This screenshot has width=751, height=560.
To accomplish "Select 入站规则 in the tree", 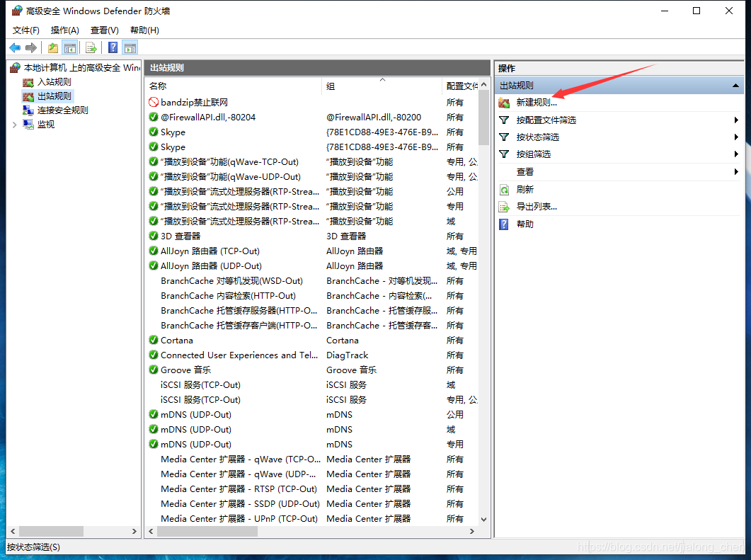I will tap(54, 82).
